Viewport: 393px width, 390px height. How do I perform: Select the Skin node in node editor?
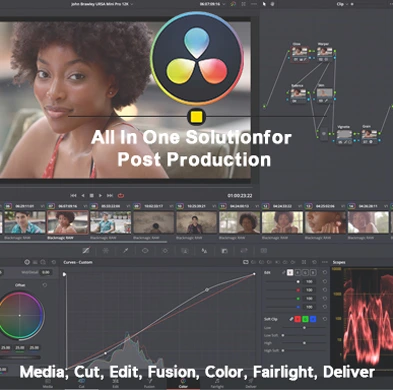click(324, 93)
